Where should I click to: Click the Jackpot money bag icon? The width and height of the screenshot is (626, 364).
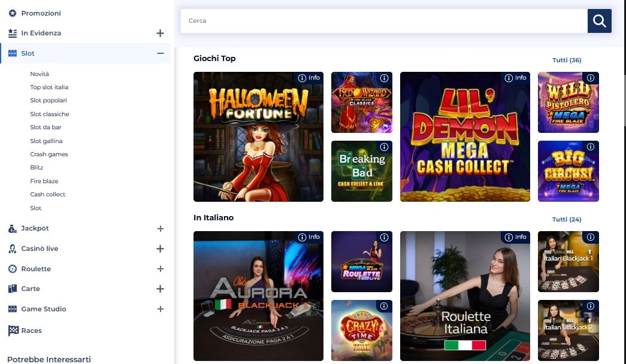[13, 228]
